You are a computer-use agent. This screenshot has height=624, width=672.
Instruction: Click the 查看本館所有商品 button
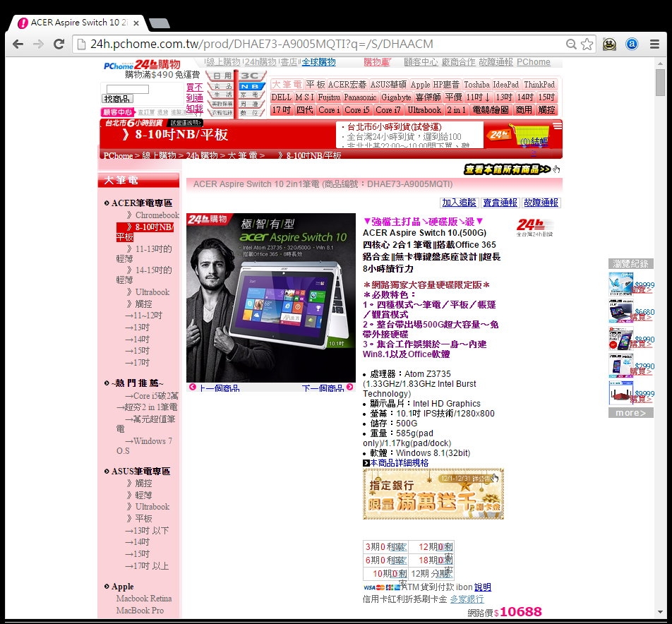pos(508,169)
